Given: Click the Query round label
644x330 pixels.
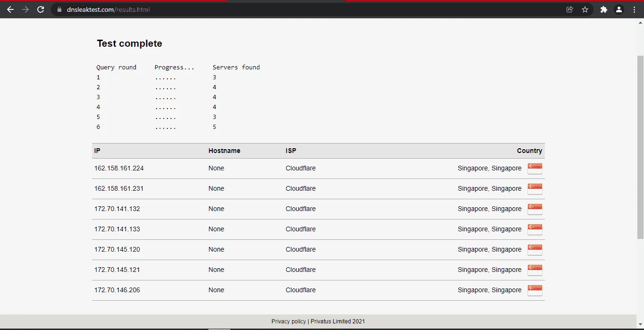Looking at the screenshot, I should tap(117, 68).
